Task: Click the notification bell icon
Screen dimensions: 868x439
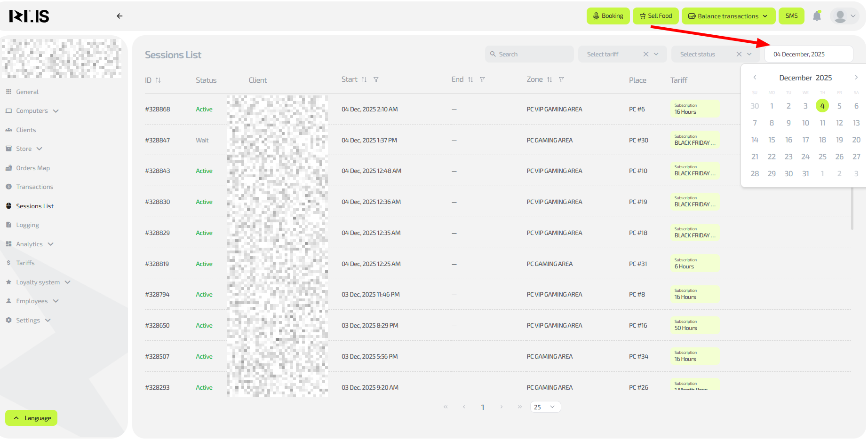Action: click(x=817, y=16)
